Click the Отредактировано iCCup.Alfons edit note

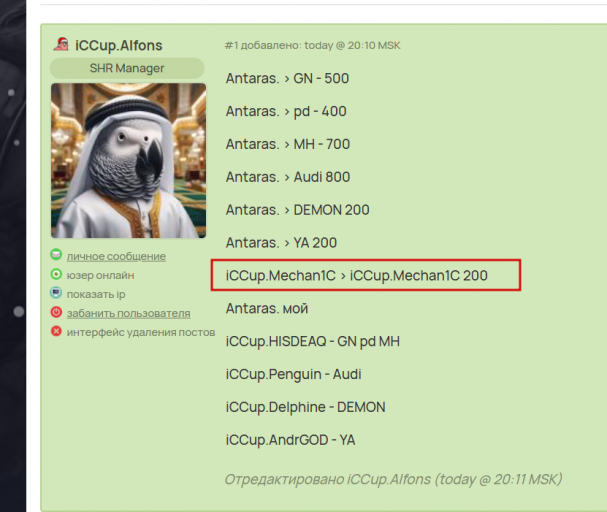393,479
